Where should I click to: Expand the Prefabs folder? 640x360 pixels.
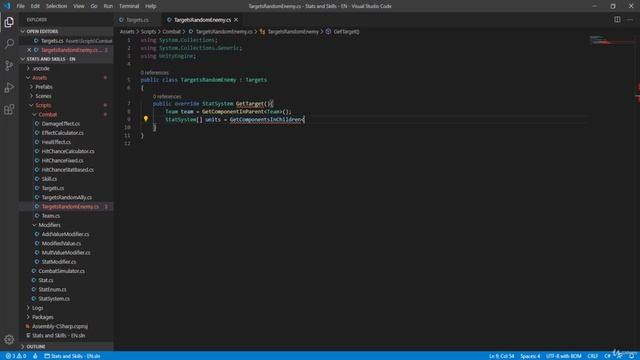[44, 87]
